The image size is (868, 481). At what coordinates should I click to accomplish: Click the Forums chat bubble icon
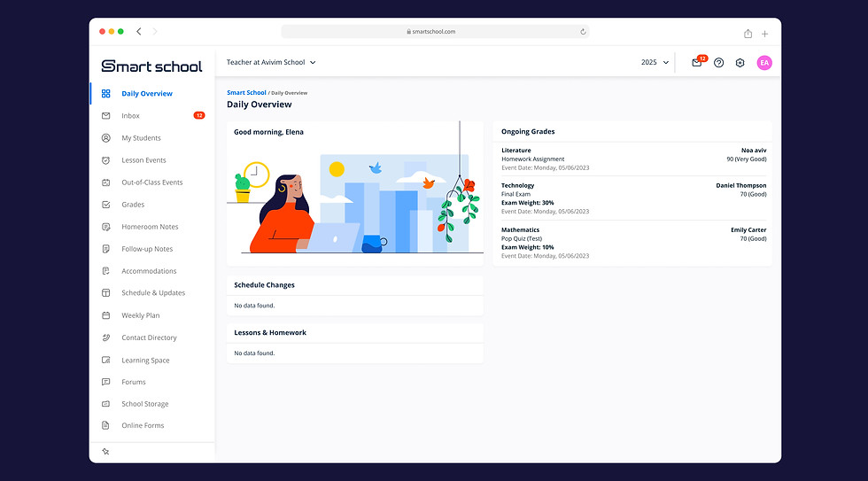[105, 382]
